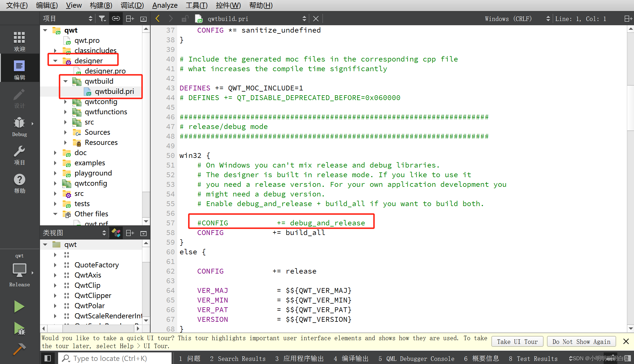634x364 pixels.
Task: Click the class view horizontal scrollbar
Action: coord(98,328)
